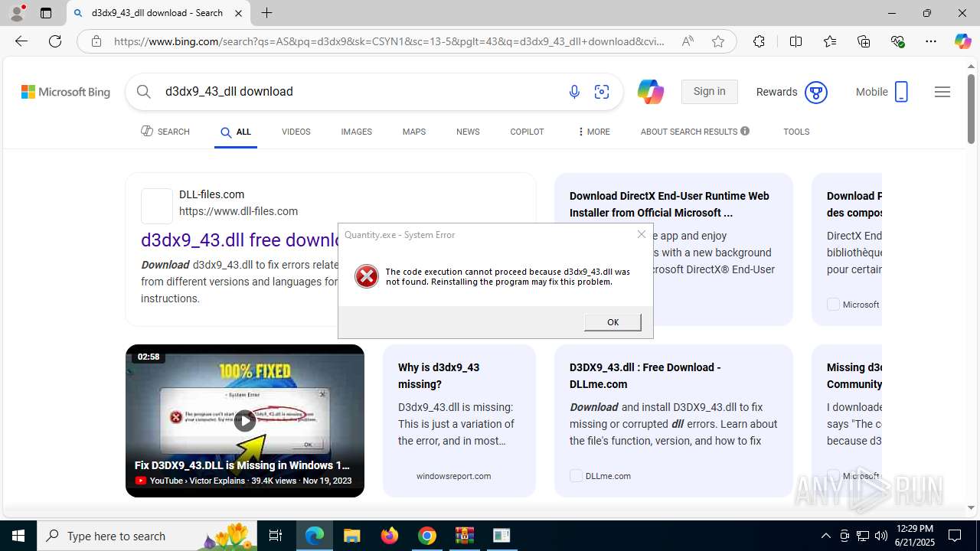Open Download DirectX End-User Runtime result

click(x=669, y=204)
